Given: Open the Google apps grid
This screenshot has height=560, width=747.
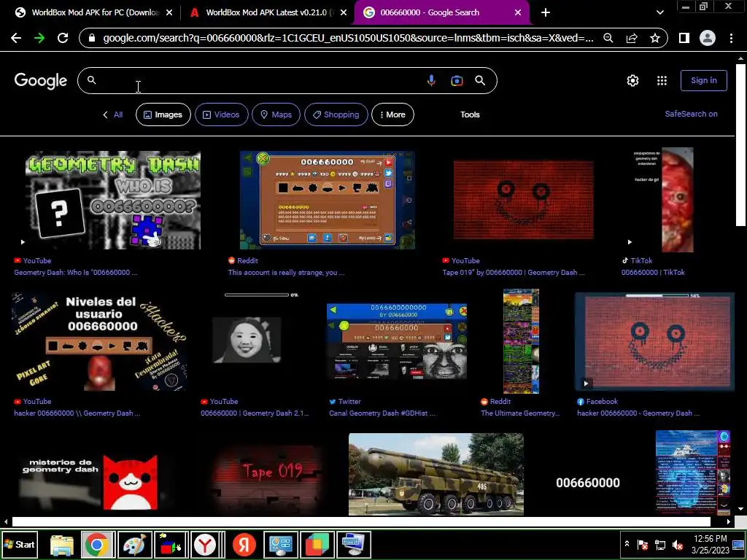Looking at the screenshot, I should 662,80.
